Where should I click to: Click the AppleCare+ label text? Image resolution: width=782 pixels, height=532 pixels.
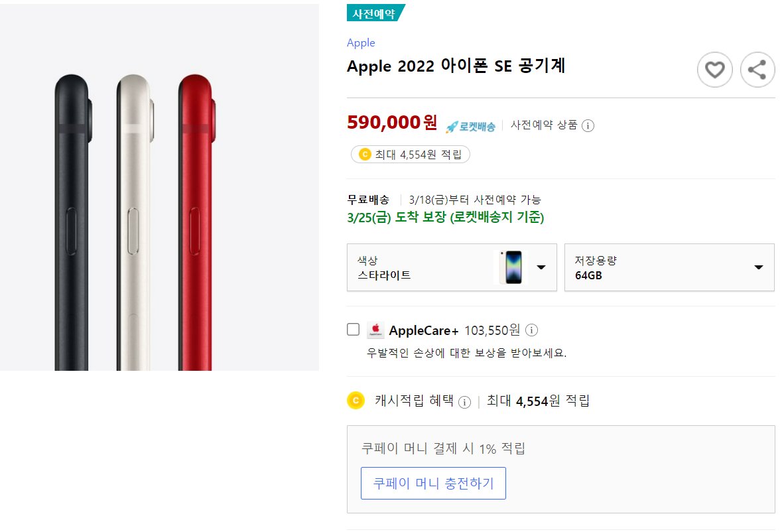tap(424, 330)
